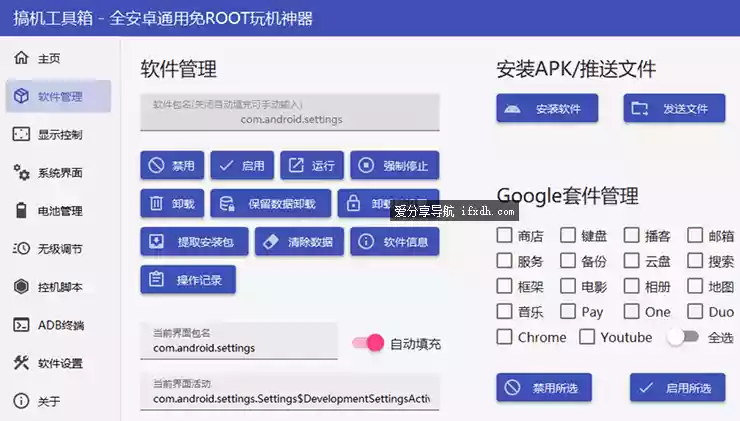This screenshot has height=421, width=740.
Task: Click the folder icon on 发送文件
Action: (x=640, y=109)
